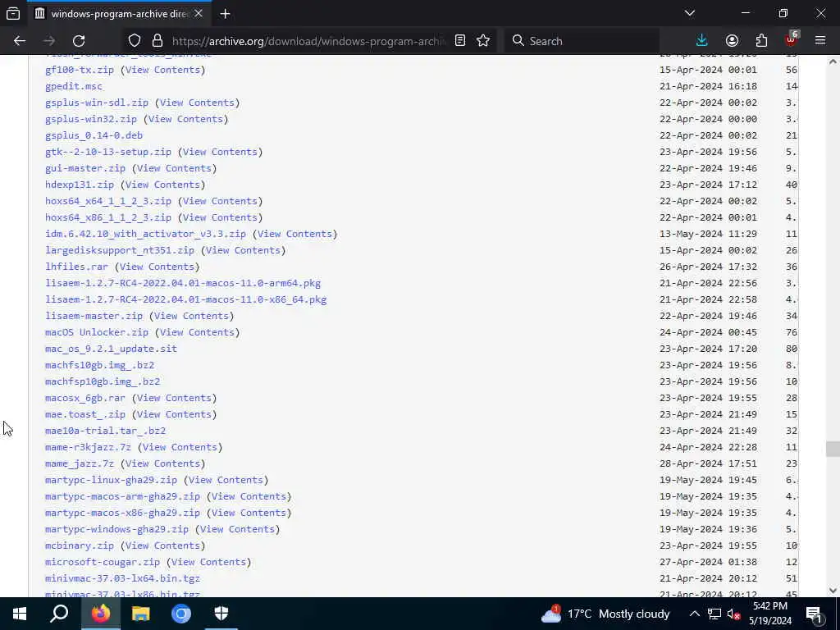Open Windows Security shield in taskbar

pyautogui.click(x=221, y=614)
